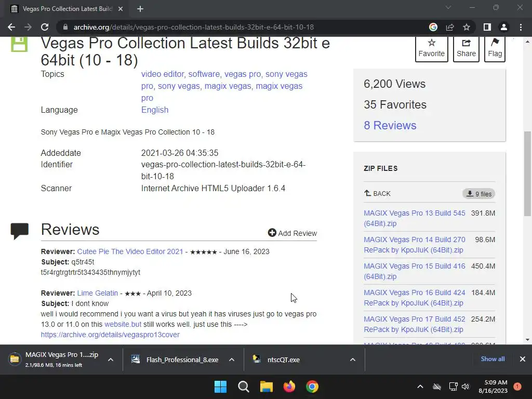Open Firefox from taskbar
Screen dimensions: 532x399
click(x=289, y=387)
